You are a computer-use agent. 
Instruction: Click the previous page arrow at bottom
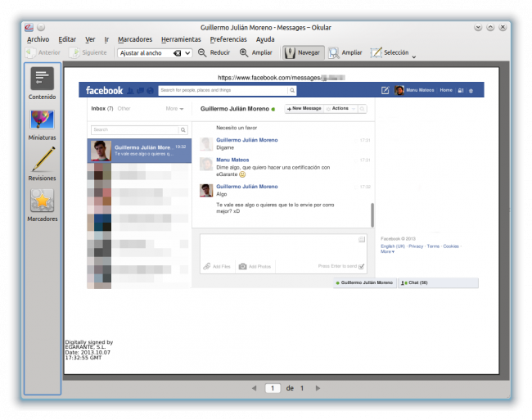[x=254, y=388]
